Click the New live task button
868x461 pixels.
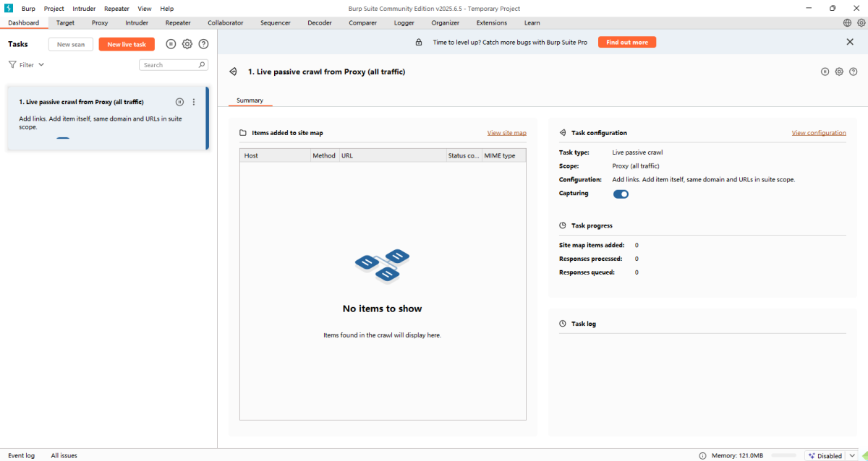126,43
